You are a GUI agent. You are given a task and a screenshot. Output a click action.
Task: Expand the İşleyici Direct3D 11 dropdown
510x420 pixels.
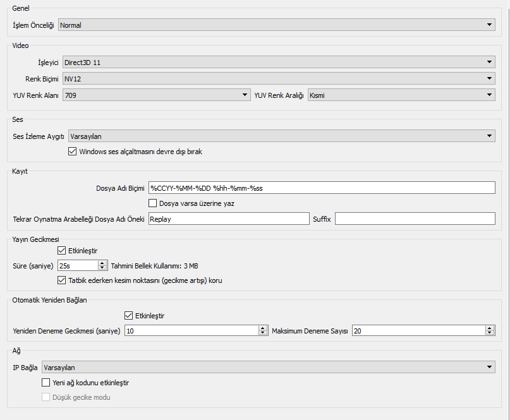click(278, 62)
